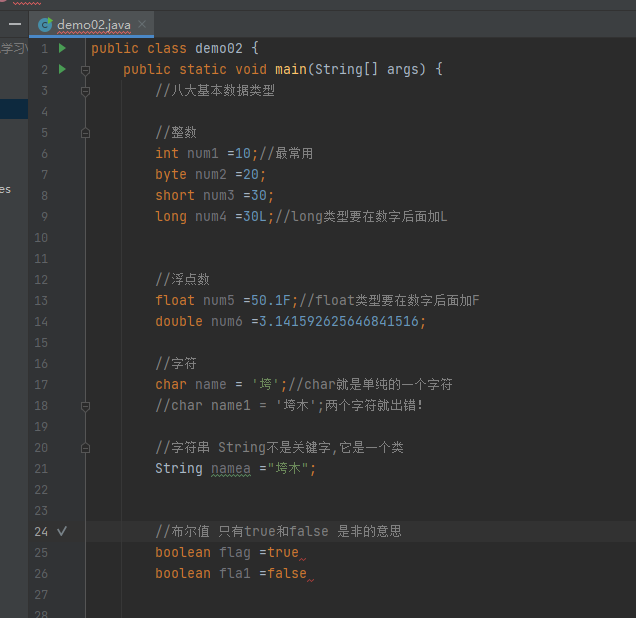Toggle fold marker on line 18
This screenshot has height=618, width=636.
click(85, 406)
